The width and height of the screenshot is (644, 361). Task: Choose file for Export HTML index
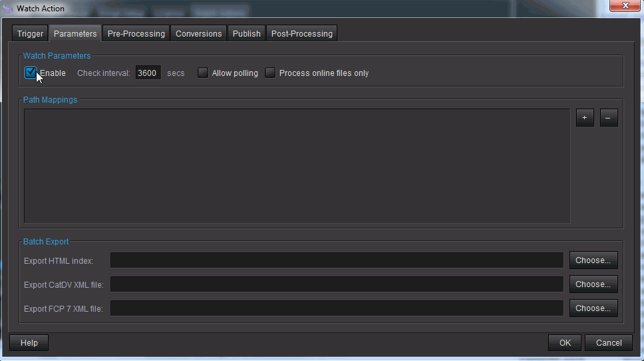click(593, 260)
